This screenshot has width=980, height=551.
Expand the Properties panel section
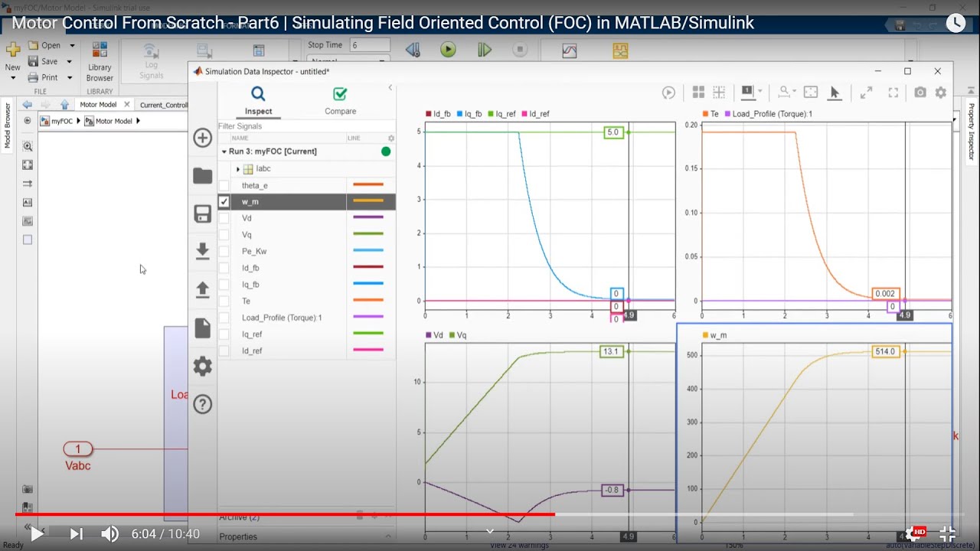(389, 536)
